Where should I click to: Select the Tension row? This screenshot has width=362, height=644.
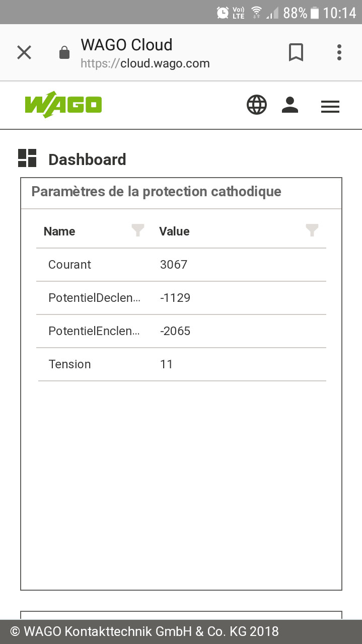click(x=181, y=364)
